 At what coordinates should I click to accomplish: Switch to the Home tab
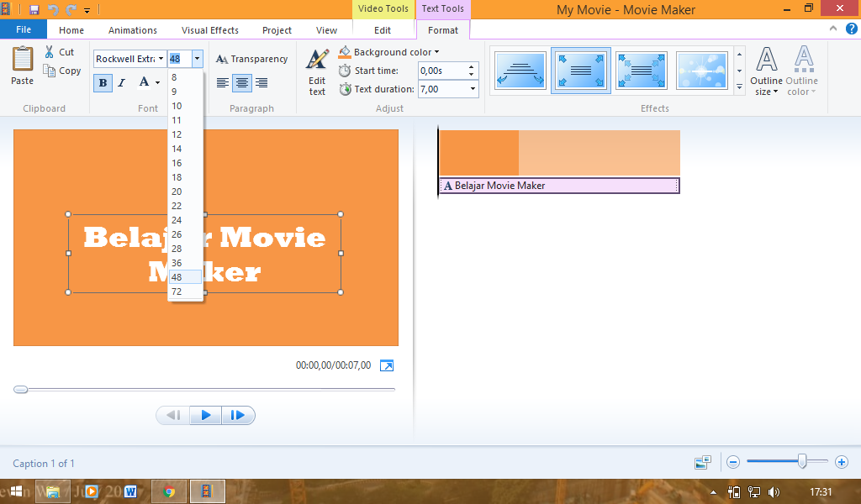pyautogui.click(x=71, y=30)
